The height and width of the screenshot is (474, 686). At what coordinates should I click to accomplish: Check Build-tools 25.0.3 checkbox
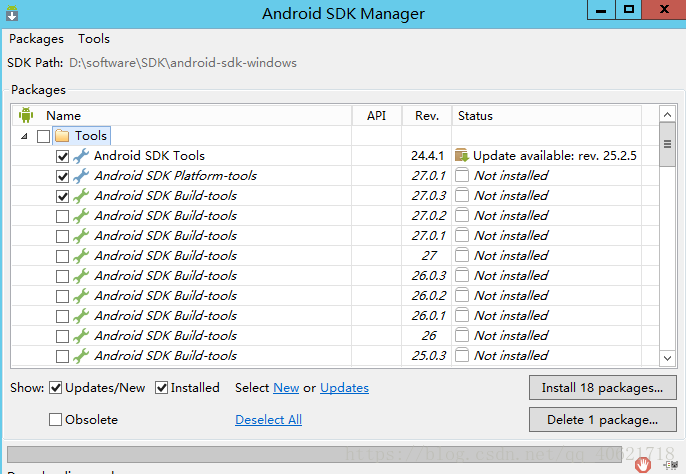tap(62, 356)
